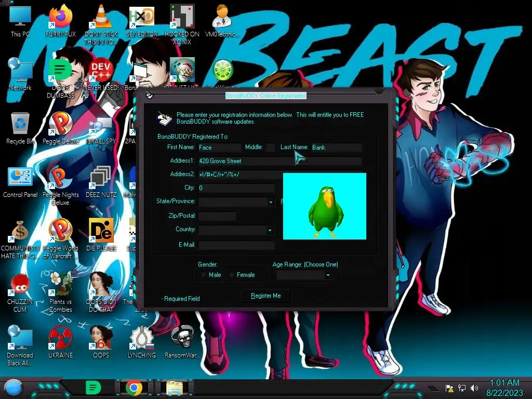Launch the LimeWire lime icon shortcut
532x399 pixels.
222,71
